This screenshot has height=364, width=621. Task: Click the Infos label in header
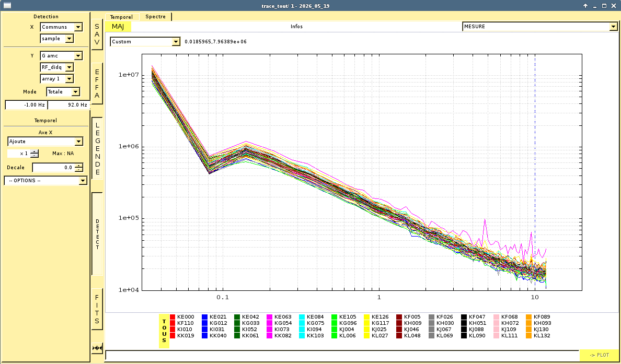click(296, 27)
